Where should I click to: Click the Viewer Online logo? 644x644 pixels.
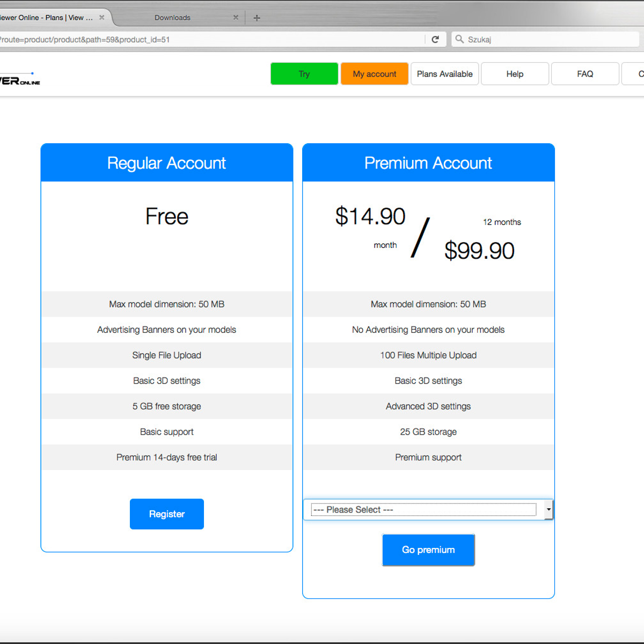click(20, 79)
